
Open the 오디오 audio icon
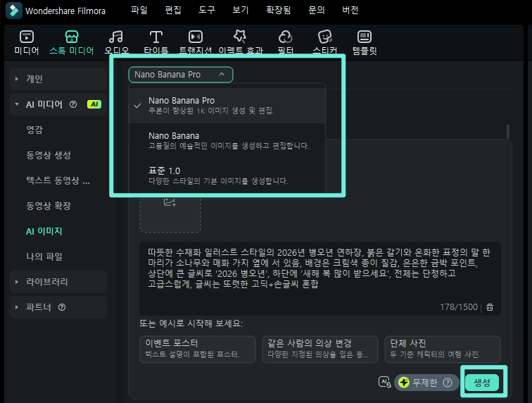[116, 37]
